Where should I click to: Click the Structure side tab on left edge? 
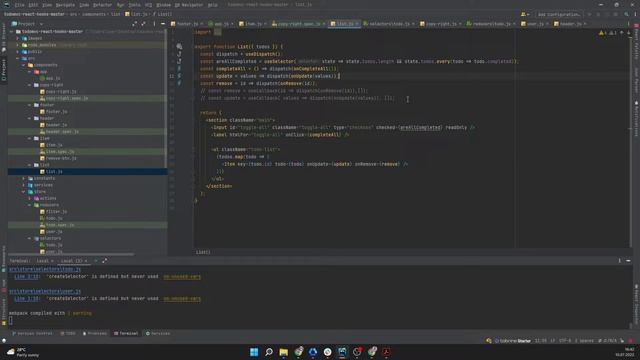(x=4, y=311)
